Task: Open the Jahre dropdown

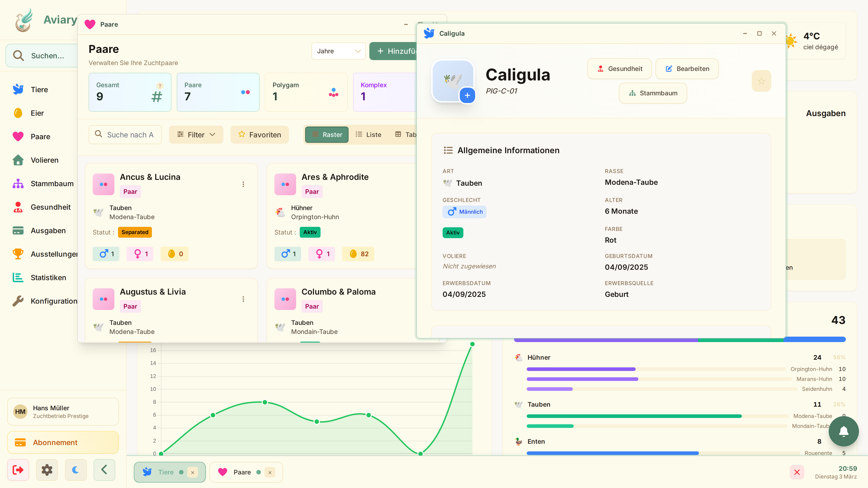Action: click(x=338, y=51)
